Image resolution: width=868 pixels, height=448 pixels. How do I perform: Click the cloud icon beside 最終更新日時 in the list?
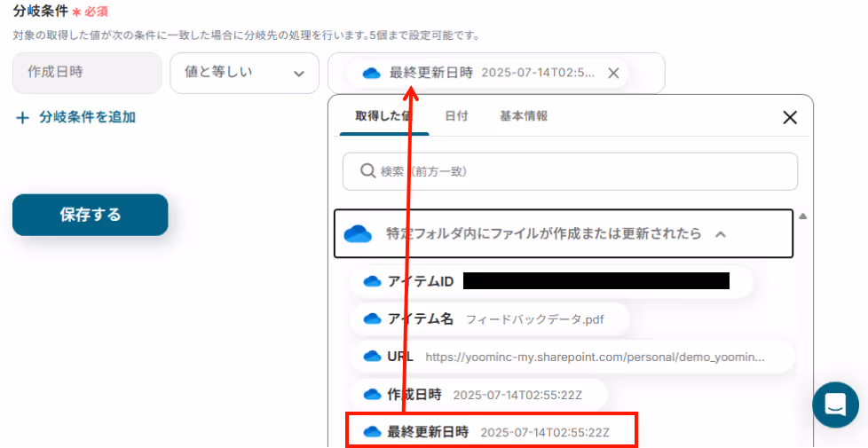(x=373, y=431)
